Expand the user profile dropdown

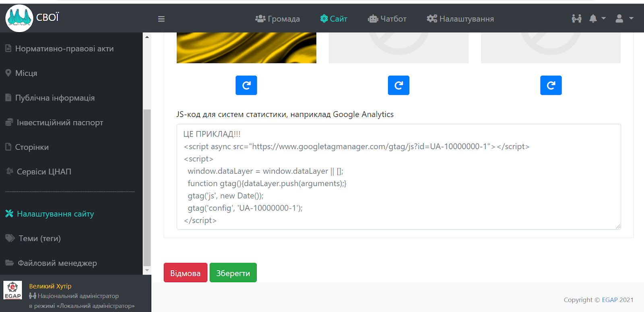click(624, 18)
